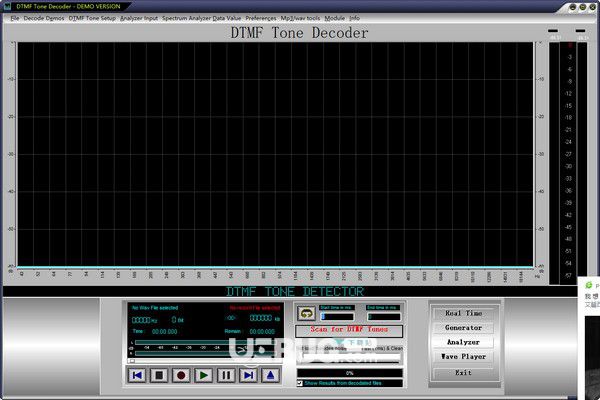The height and width of the screenshot is (400, 600).
Task: Click the left peak hold indicator
Action: point(553,30)
